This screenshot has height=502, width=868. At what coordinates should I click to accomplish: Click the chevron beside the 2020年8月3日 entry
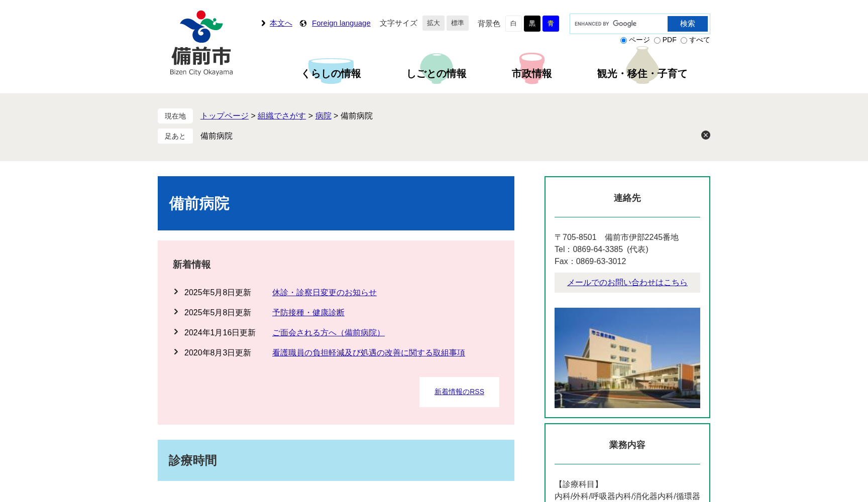[x=176, y=352]
